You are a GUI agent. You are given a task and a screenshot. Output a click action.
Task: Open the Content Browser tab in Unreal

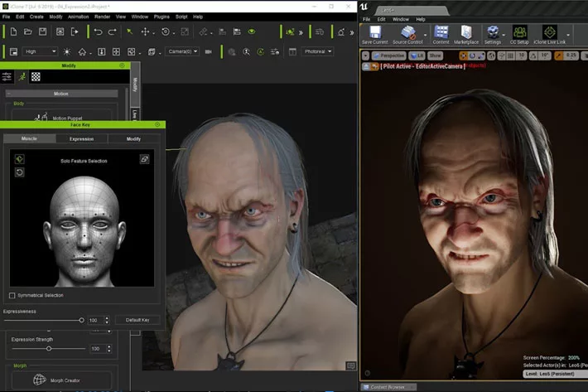pos(388,387)
